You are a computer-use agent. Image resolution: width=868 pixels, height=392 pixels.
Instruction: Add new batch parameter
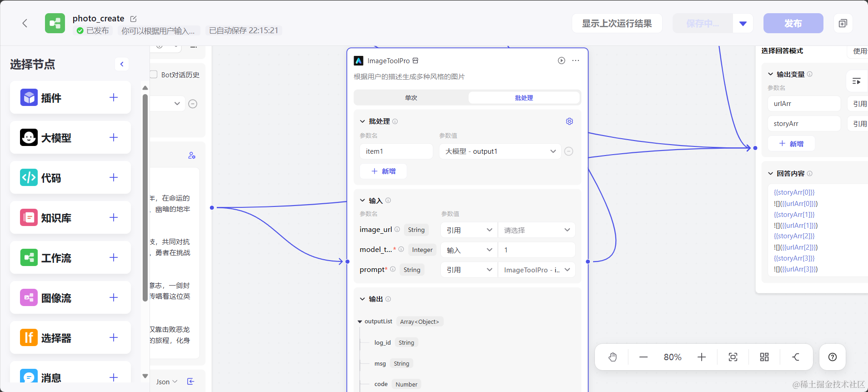coord(383,171)
